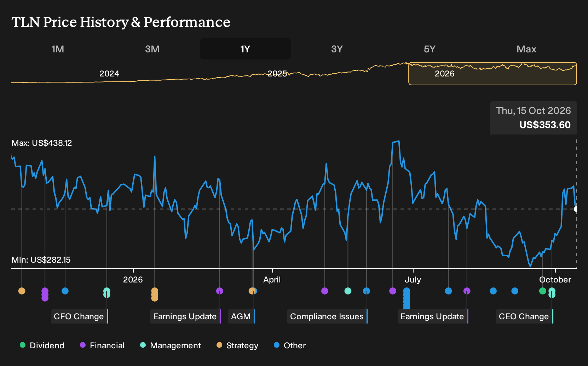Image resolution: width=588 pixels, height=366 pixels.
Task: Choose the 5Y time range tab
Action: (430, 49)
